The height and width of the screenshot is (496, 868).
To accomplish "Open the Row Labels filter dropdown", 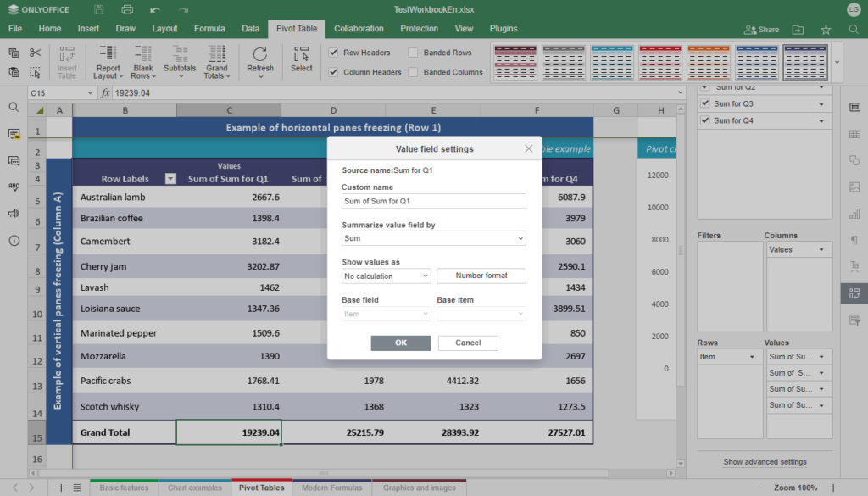I will 170,178.
